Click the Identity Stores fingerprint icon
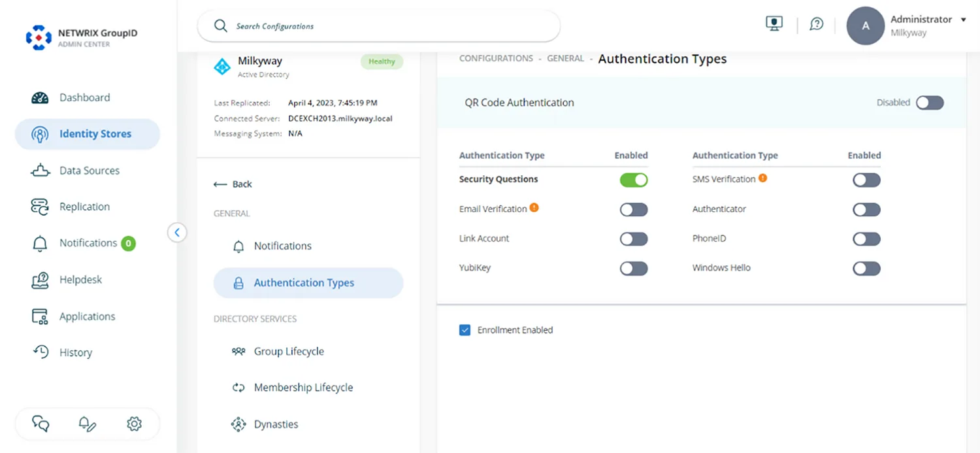 [x=40, y=134]
